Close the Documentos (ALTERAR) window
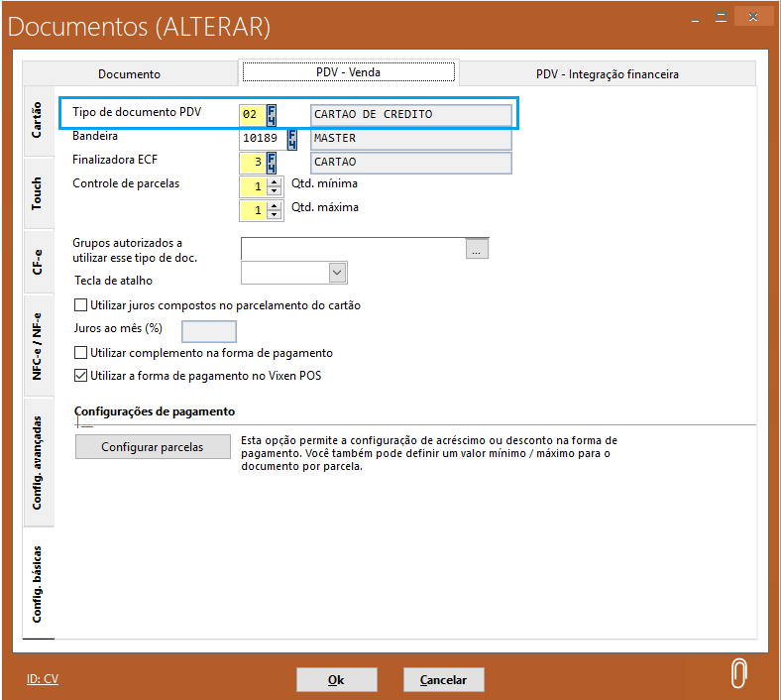This screenshot has width=781, height=700. (753, 18)
